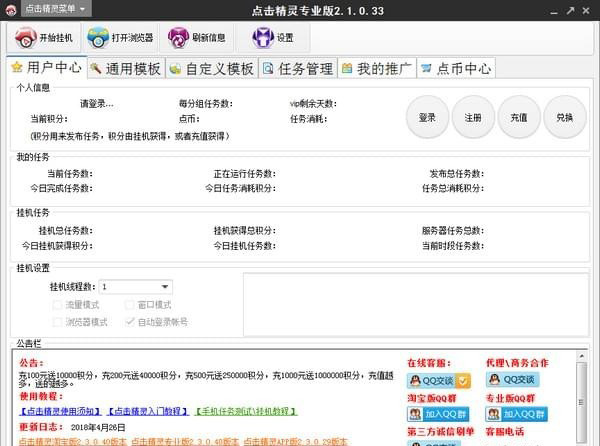Click the 公告栏 scrollbar up arrow
Viewport: 600px width, 446px height.
(x=581, y=356)
